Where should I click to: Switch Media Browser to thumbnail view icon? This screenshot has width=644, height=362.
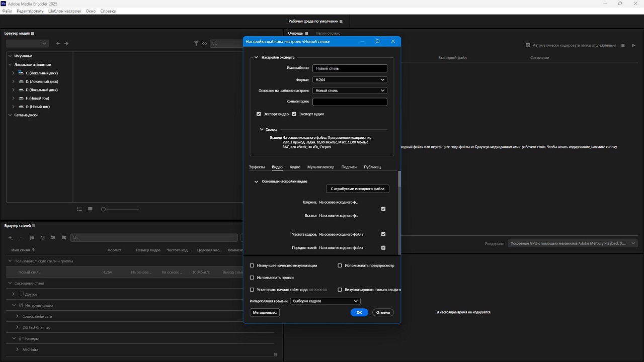[x=90, y=209]
